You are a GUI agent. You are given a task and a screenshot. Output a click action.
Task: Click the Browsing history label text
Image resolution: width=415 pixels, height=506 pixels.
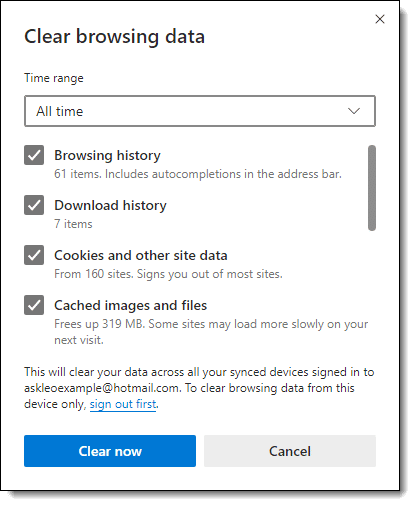tap(107, 155)
